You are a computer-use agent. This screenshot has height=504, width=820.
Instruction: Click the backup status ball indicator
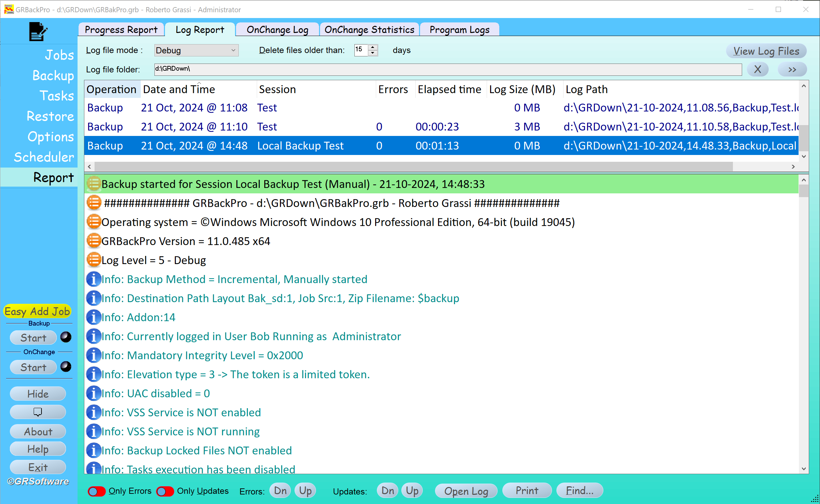click(x=66, y=337)
